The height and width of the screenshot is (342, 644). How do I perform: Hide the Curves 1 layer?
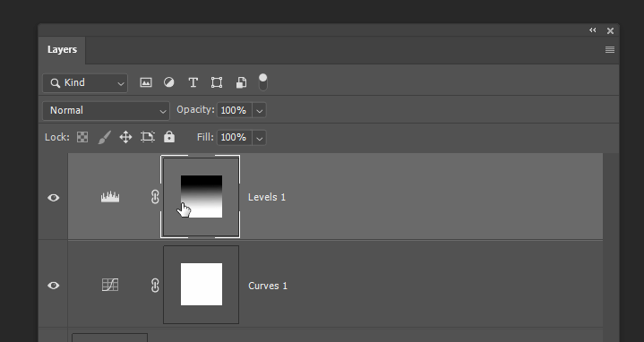tap(53, 286)
